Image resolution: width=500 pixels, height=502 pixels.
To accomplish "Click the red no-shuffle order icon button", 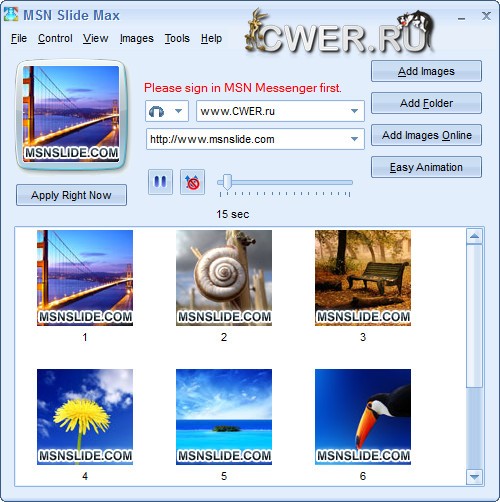I will (x=192, y=182).
